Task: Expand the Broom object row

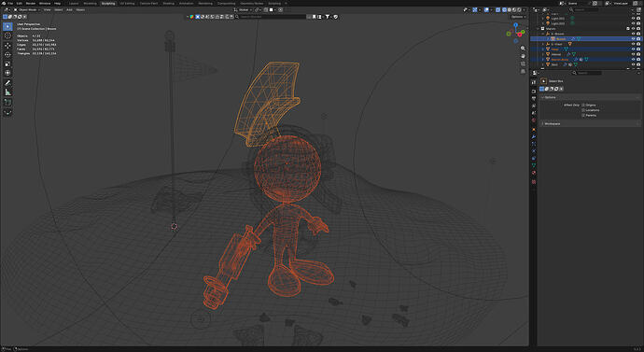Action: click(x=548, y=39)
